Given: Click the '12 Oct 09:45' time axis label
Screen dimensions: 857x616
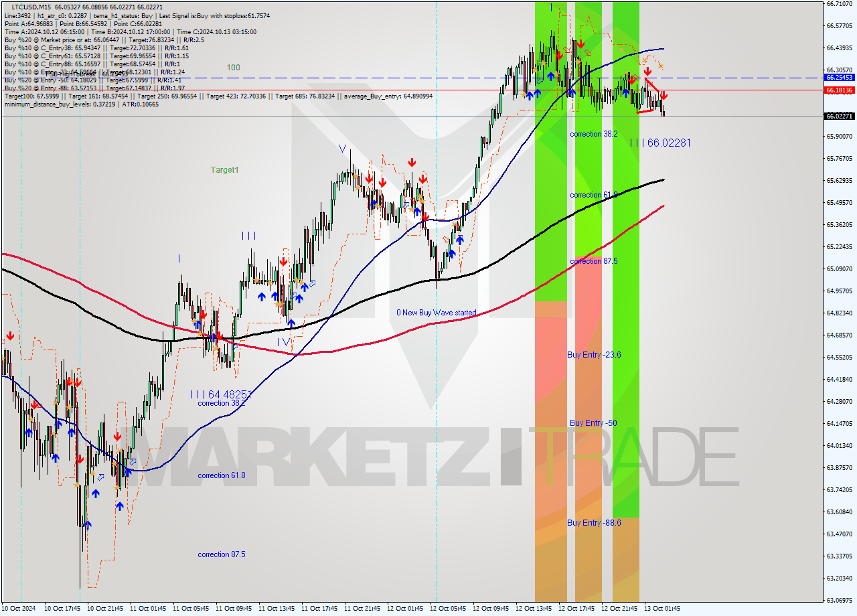Looking at the screenshot, I should click(x=491, y=609).
